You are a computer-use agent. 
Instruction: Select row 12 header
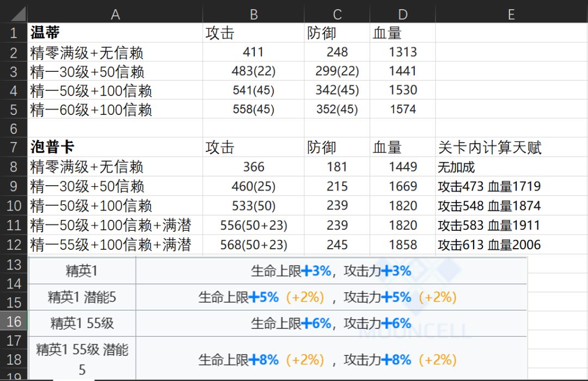click(14, 244)
